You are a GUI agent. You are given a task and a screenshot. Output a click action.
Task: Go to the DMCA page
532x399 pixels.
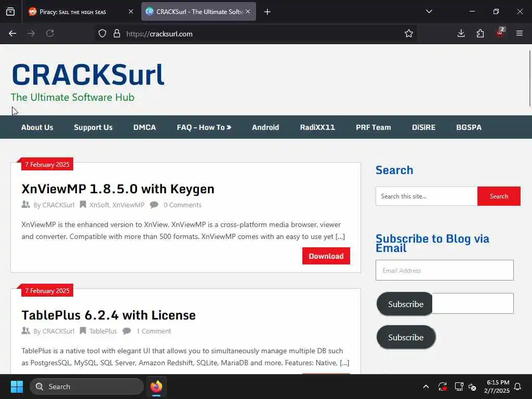[x=144, y=127]
